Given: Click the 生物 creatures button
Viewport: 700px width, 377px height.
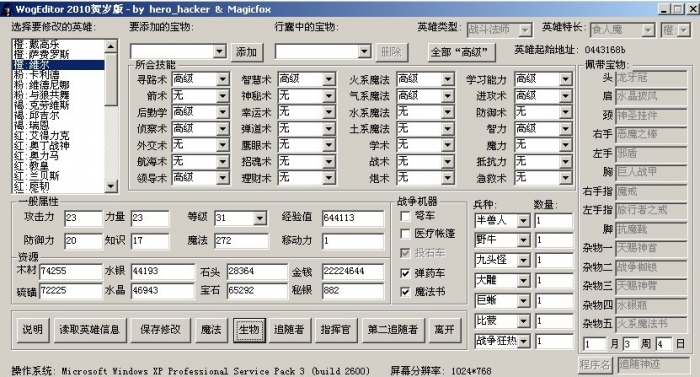Looking at the screenshot, I should tap(249, 330).
